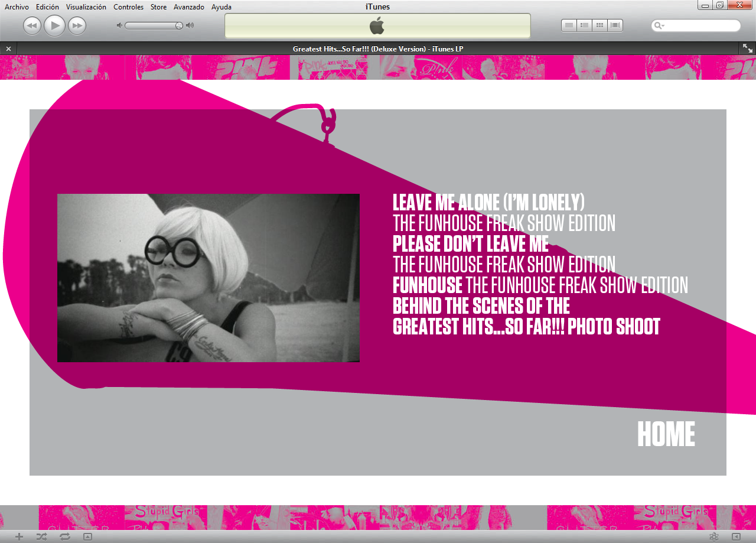
Task: Open Genius atom icon
Action: (x=713, y=537)
